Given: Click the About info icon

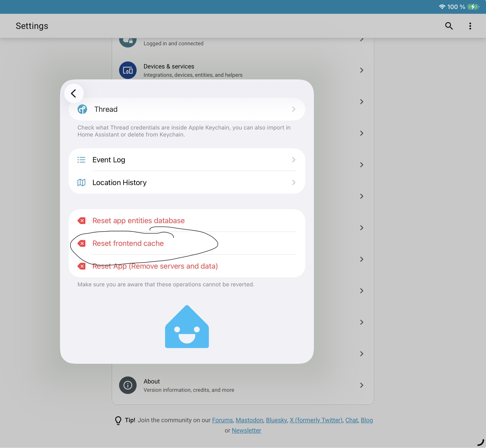Looking at the screenshot, I should (x=128, y=385).
